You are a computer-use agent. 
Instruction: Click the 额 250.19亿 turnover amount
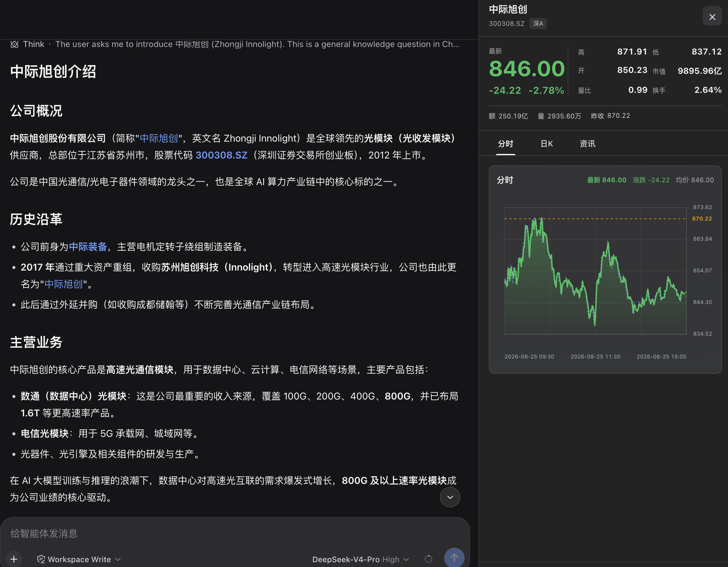coord(508,116)
